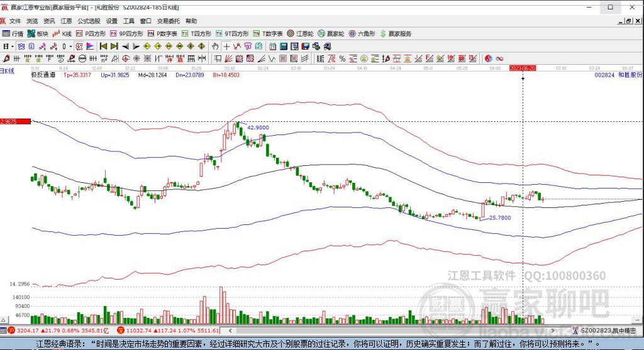Open the P四方形 tool
This screenshot has height=350, width=644.
[x=91, y=34]
